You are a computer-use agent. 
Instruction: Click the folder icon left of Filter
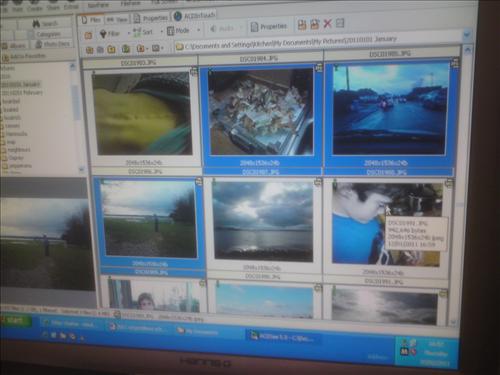(x=88, y=35)
